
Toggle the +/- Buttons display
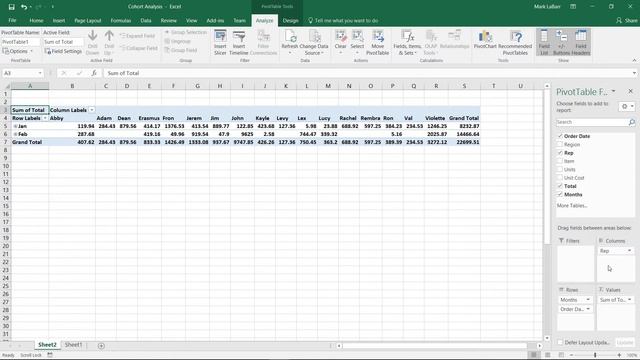562,42
